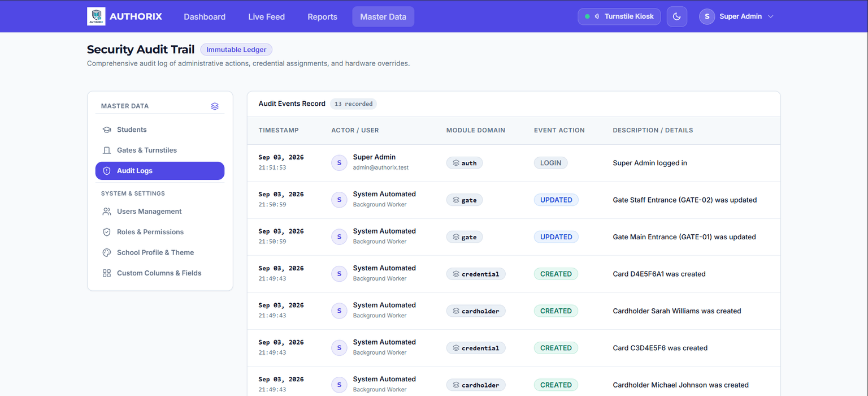Viewport: 868px width, 396px height.
Task: Click 'Card D4E5F6A1 was created' text
Action: [x=659, y=274]
